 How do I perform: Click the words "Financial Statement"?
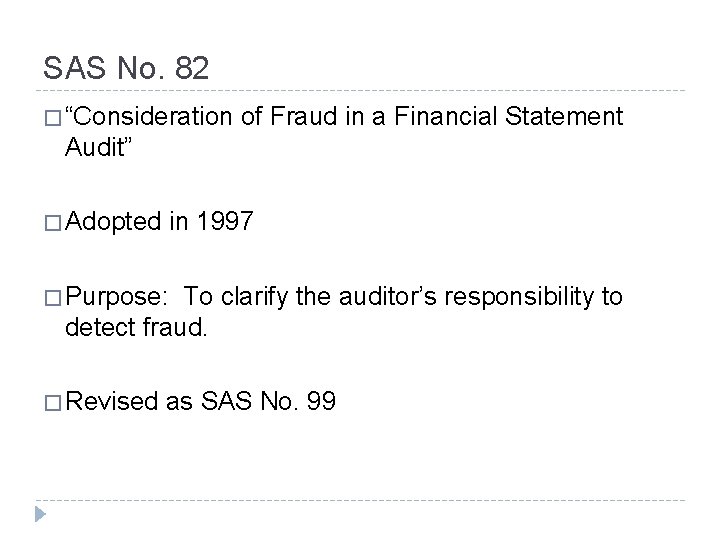(x=508, y=116)
